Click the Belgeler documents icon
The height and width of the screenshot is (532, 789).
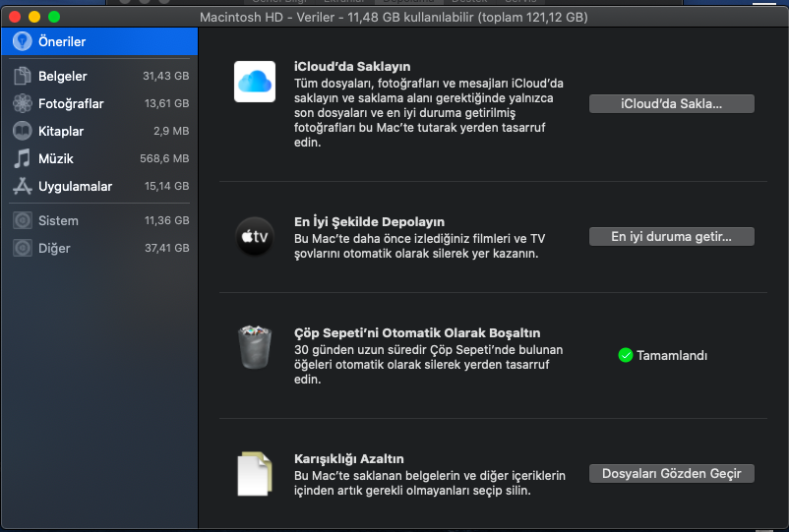click(x=23, y=76)
